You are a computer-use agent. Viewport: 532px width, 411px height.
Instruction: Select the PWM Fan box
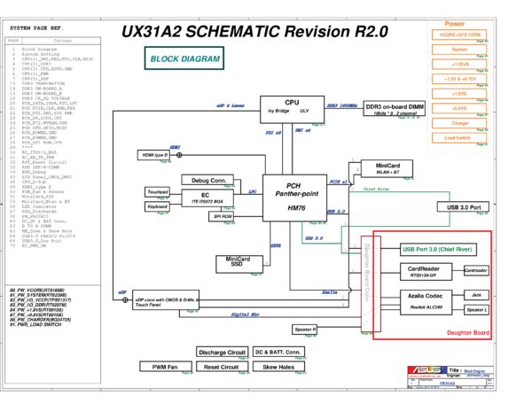pyautogui.click(x=166, y=367)
